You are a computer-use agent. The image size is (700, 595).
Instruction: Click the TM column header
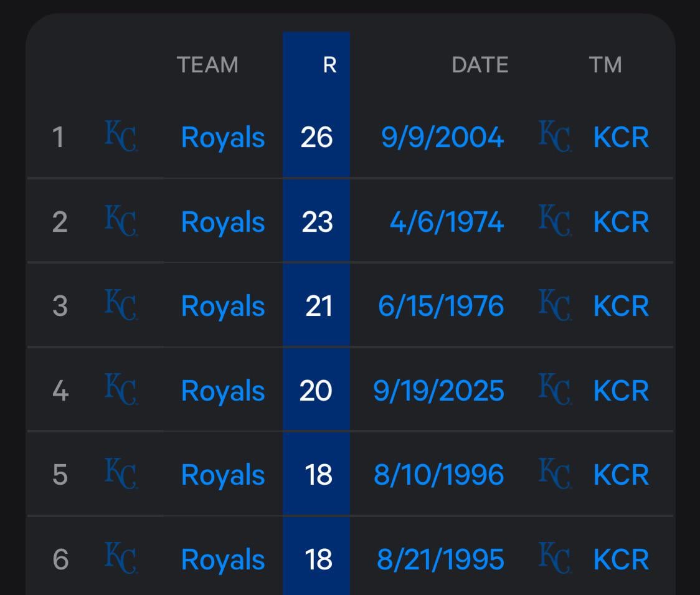point(607,64)
